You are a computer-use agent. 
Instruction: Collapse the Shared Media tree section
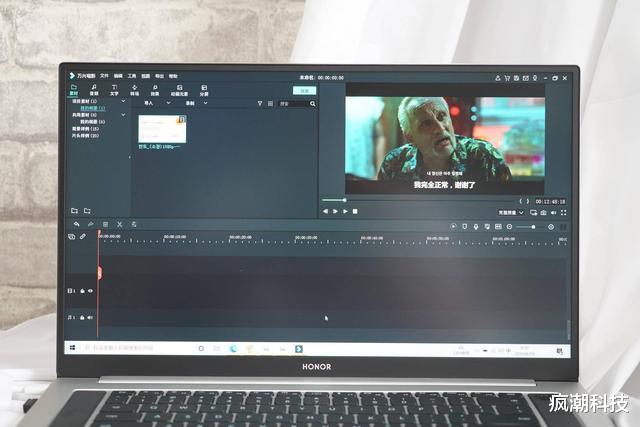pyautogui.click(x=123, y=115)
